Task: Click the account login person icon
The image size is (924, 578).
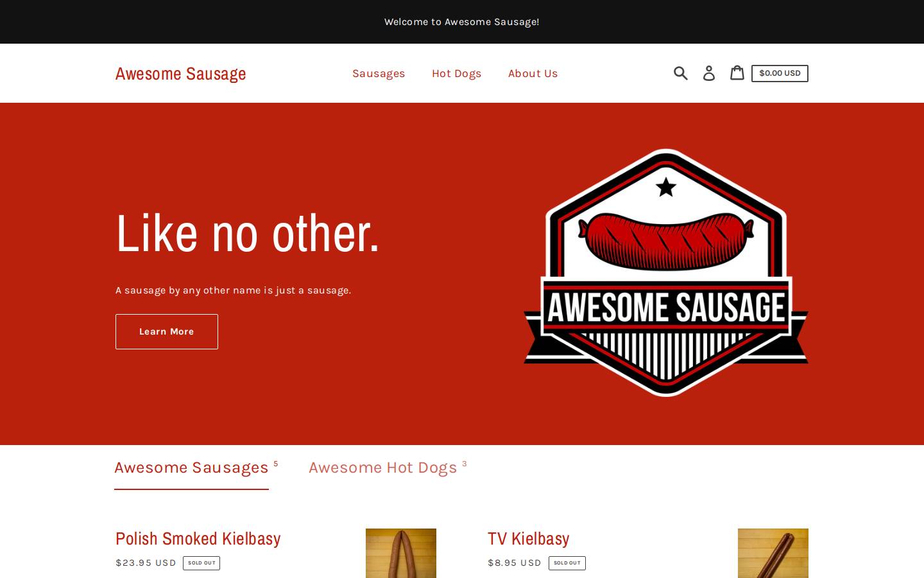Action: pos(709,73)
